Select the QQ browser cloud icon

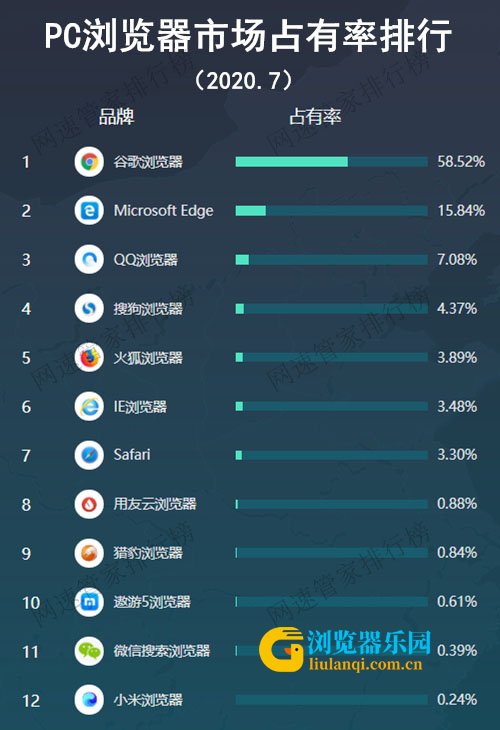point(89,259)
